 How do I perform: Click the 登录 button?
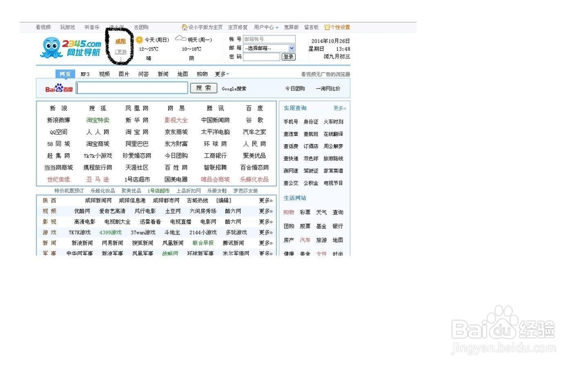[x=288, y=57]
